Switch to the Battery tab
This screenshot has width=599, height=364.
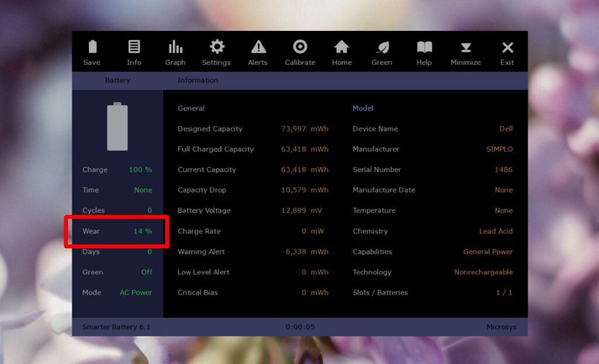coord(118,80)
